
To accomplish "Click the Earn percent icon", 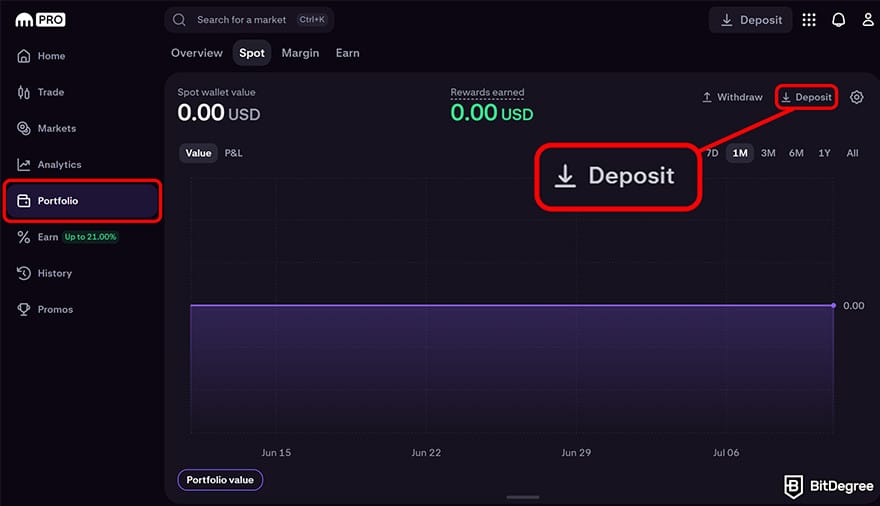I will tap(24, 237).
